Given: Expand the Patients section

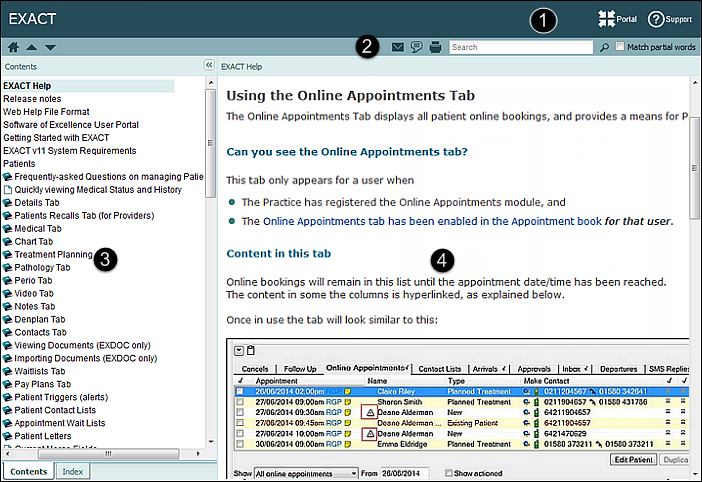Looking at the screenshot, I should coord(19,164).
